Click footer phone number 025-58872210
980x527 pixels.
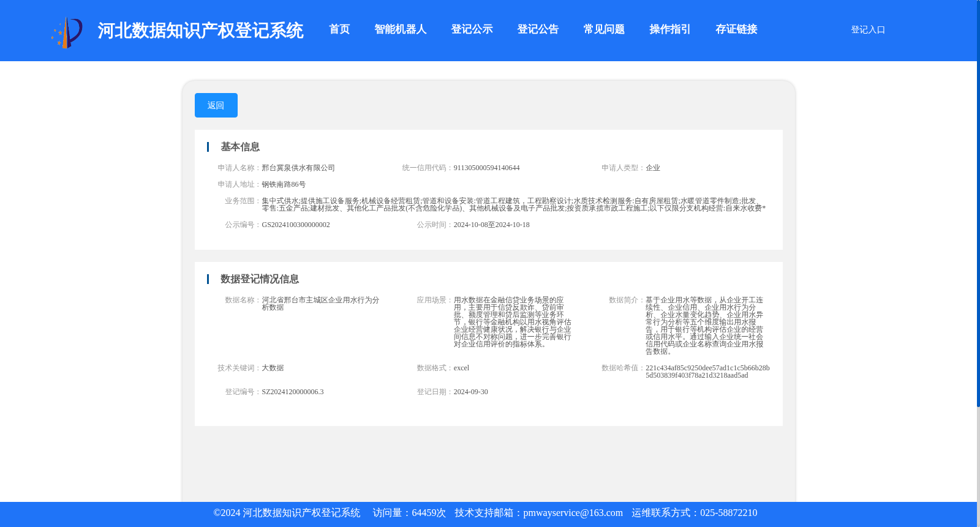click(728, 513)
